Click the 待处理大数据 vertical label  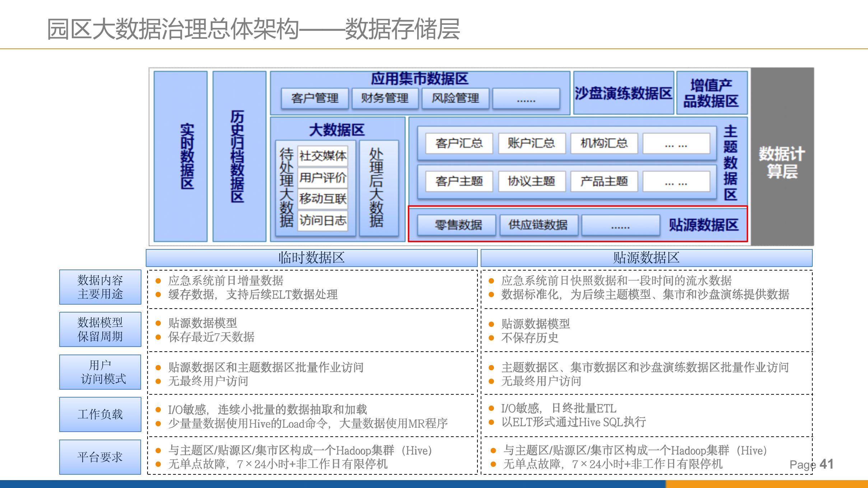click(286, 187)
